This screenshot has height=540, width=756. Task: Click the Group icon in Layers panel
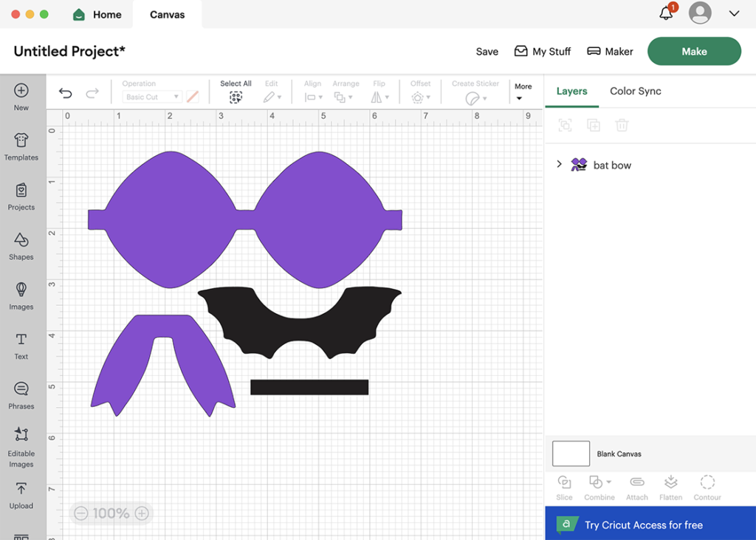coord(565,126)
